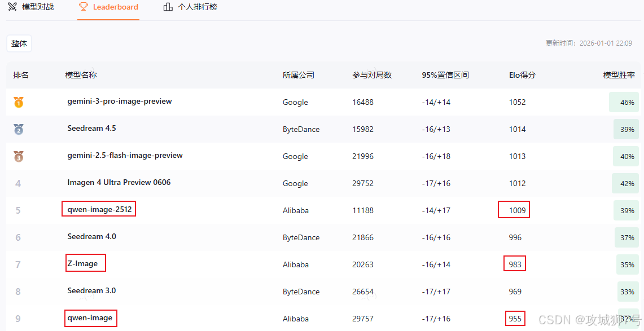Click the rank number 6
Screen dimensions: 644x331
18,237
